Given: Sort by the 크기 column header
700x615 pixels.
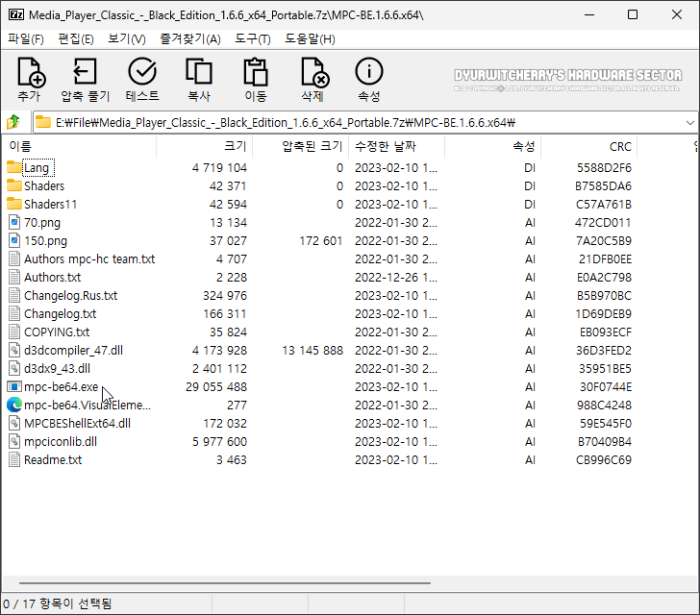Looking at the screenshot, I should (x=205, y=146).
